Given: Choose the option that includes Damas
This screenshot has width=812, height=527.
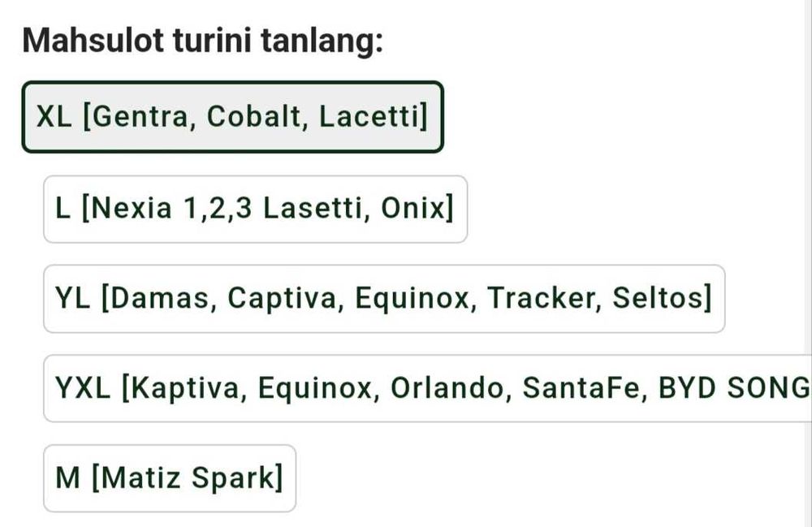Looking at the screenshot, I should [383, 299].
